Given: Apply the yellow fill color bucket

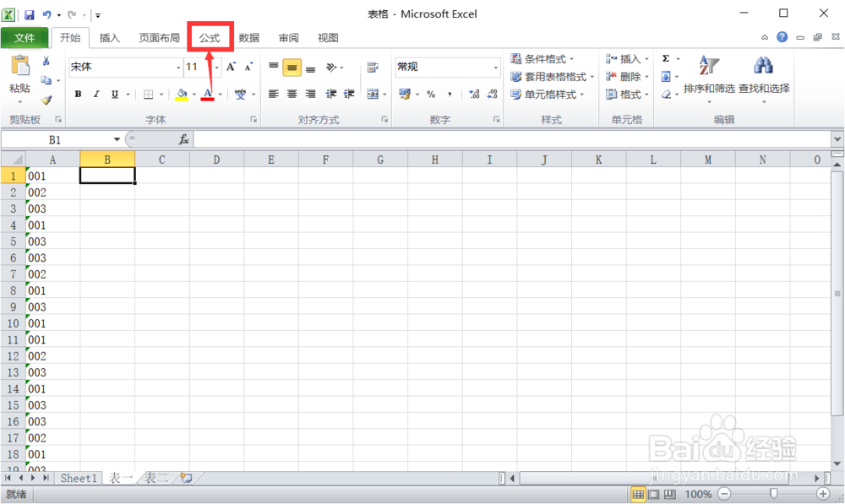Looking at the screenshot, I should (182, 95).
